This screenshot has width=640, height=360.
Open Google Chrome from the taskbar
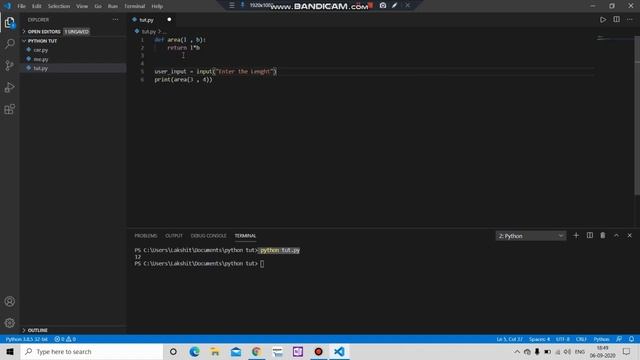256,351
